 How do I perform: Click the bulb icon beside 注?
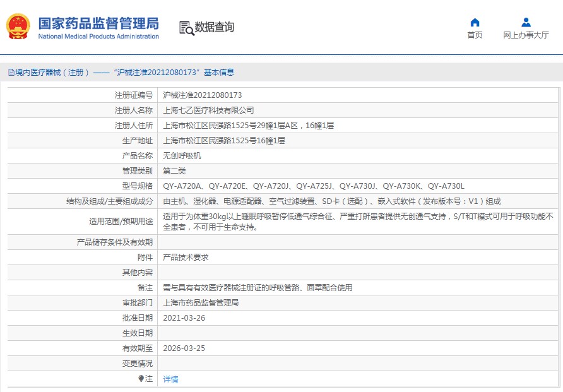141,378
